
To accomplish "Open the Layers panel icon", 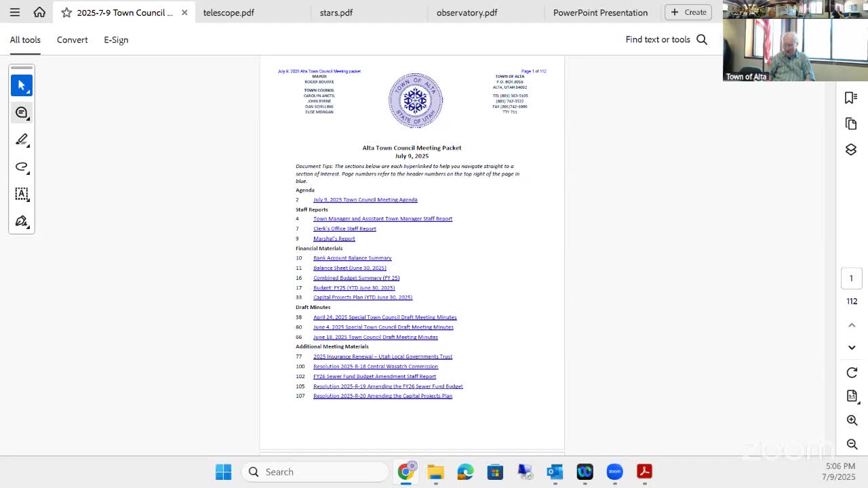I will [851, 150].
